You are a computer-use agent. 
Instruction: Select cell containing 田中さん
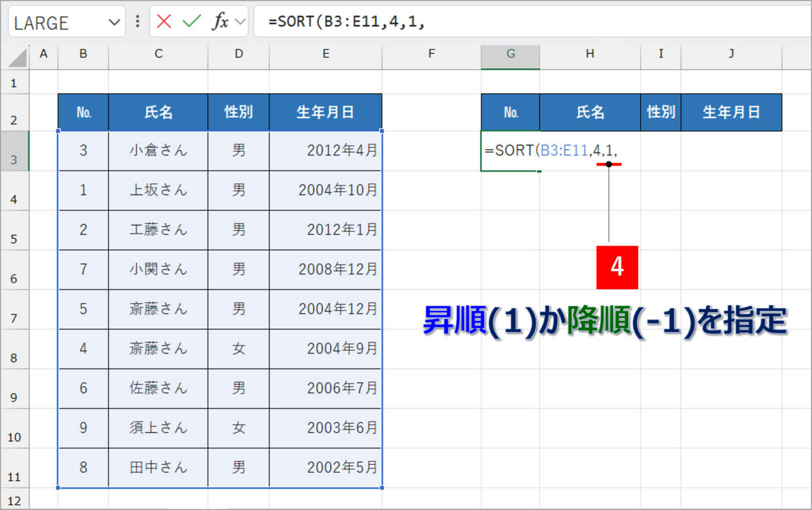point(158,467)
